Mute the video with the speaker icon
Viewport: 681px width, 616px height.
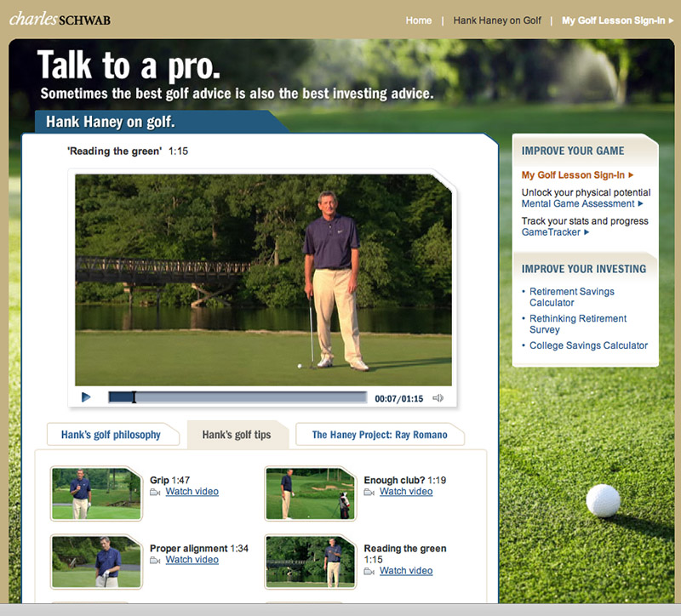438,398
